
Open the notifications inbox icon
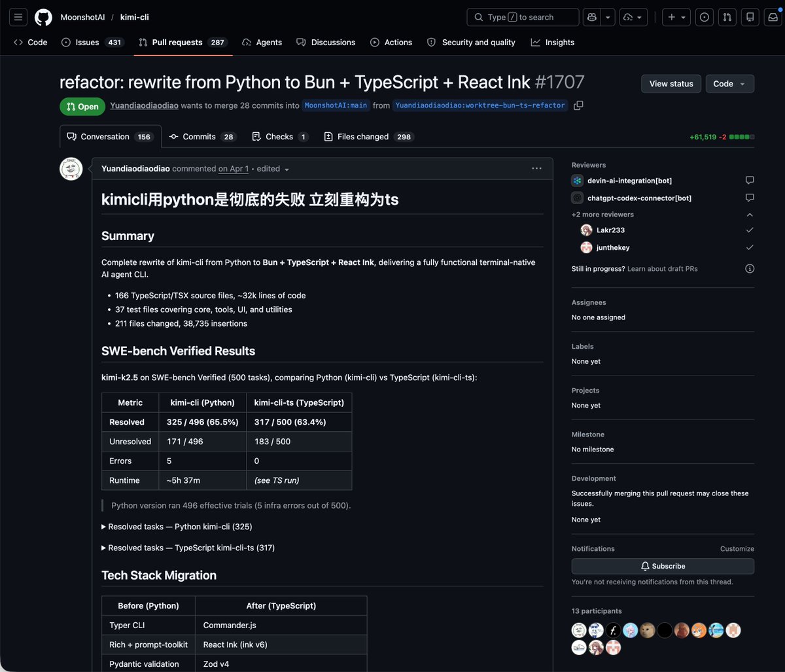[773, 17]
